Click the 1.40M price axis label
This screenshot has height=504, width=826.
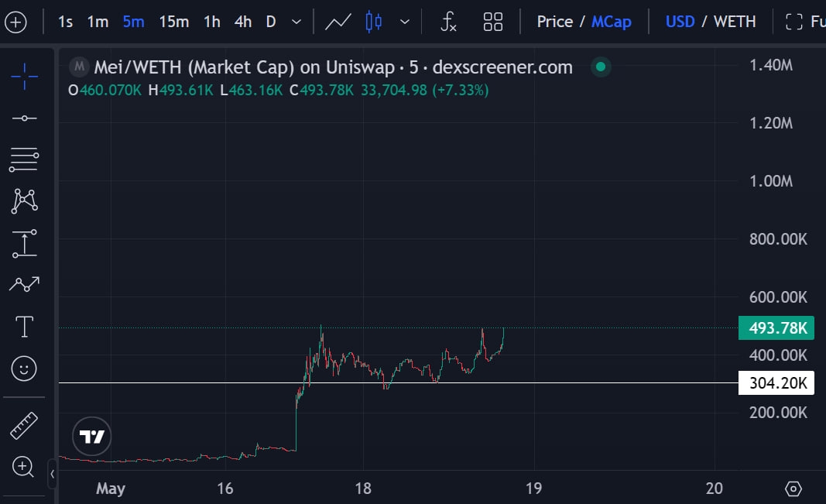tap(771, 65)
